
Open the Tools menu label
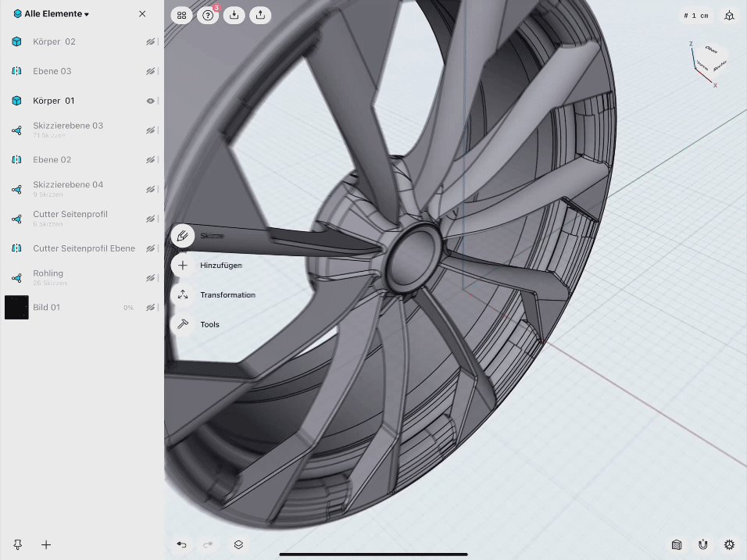pos(209,324)
